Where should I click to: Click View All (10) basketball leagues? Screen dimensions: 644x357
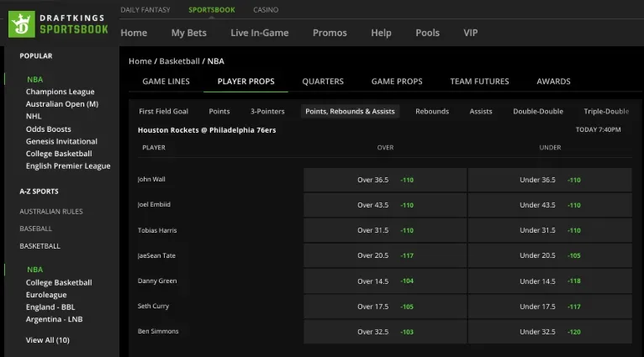(48, 339)
